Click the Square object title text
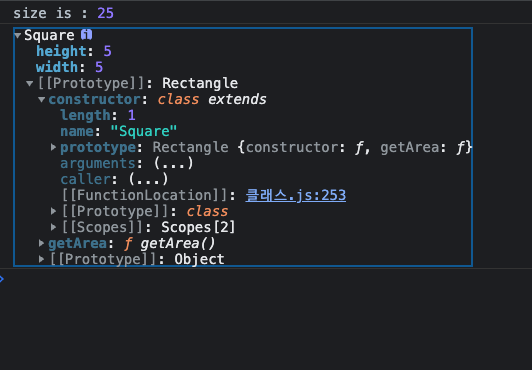 click(49, 35)
